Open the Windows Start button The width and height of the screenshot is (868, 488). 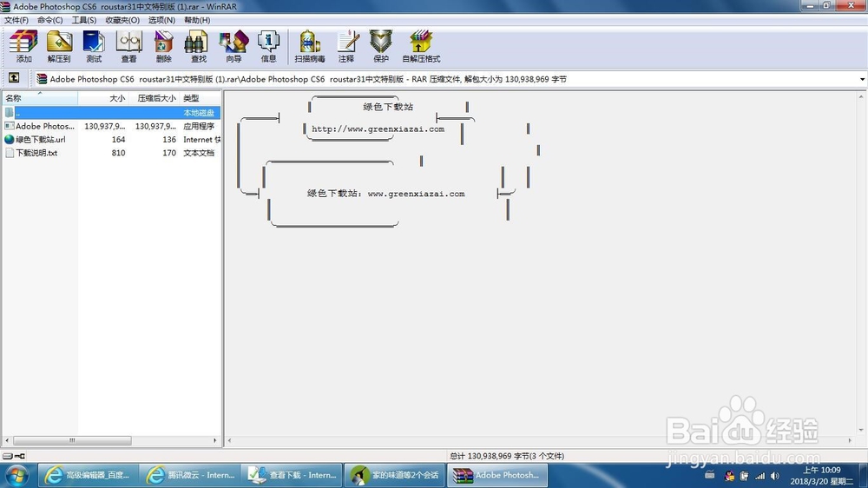point(16,476)
